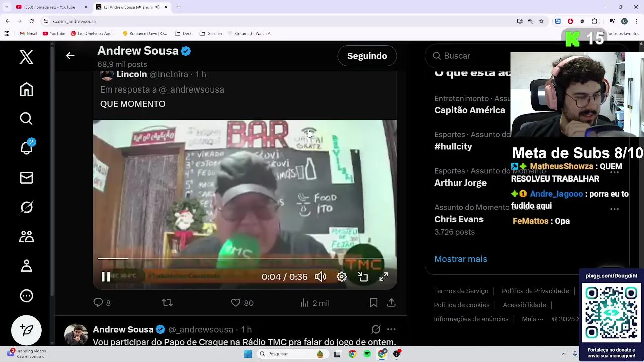
Task: Show hidden system tray icons
Action: 563,354
